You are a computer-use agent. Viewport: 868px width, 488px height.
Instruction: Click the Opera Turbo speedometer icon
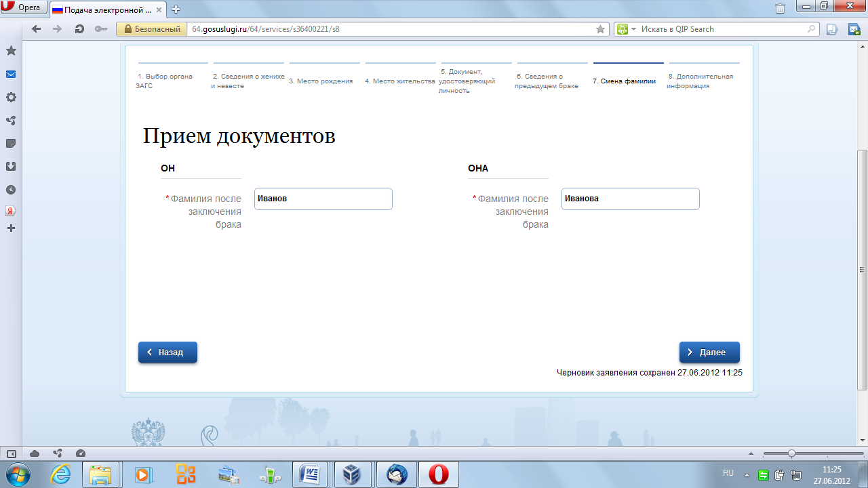(80, 453)
